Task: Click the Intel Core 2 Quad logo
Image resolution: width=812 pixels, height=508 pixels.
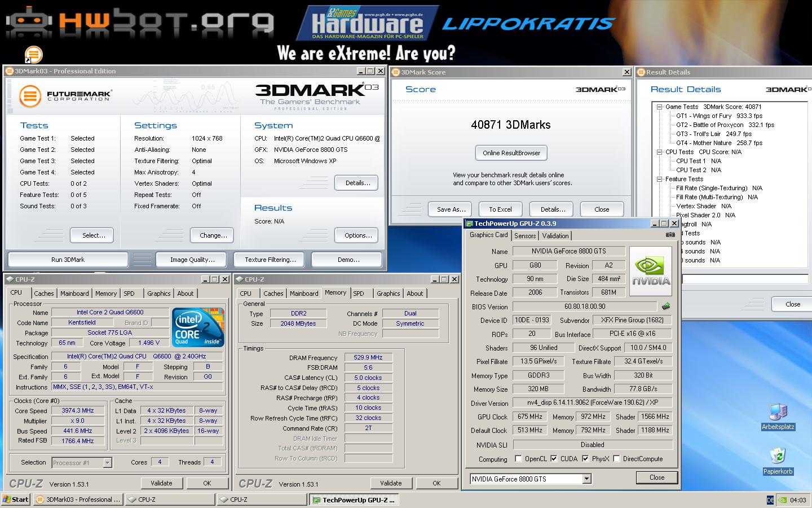Action: pyautogui.click(x=198, y=327)
